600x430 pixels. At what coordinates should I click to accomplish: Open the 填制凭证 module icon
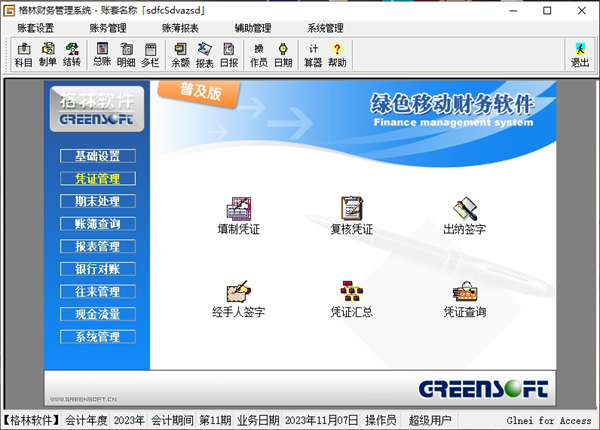click(238, 215)
